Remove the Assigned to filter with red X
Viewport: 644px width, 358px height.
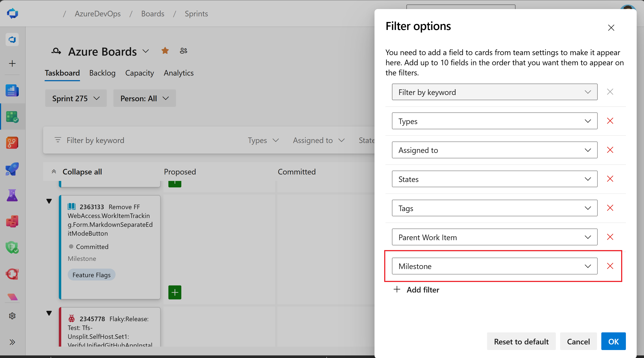[610, 150]
